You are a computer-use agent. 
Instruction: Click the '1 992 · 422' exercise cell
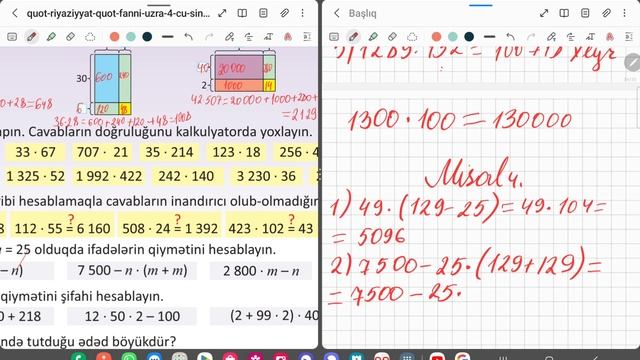[109, 176]
